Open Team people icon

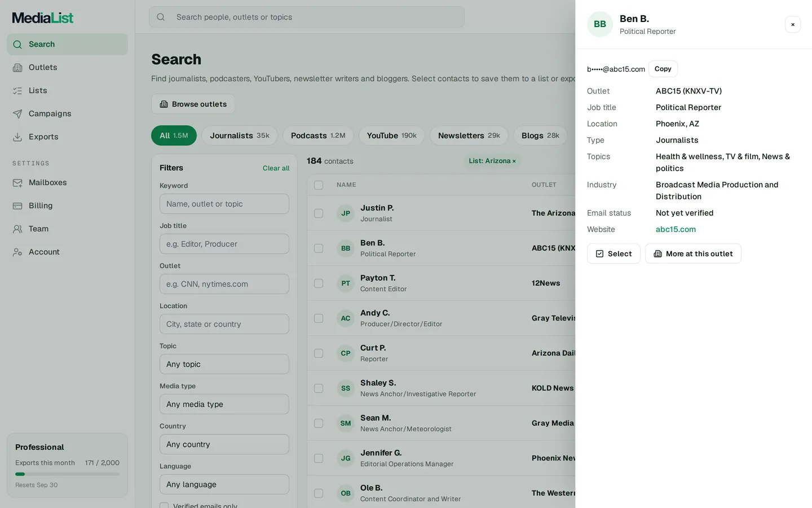pyautogui.click(x=17, y=229)
